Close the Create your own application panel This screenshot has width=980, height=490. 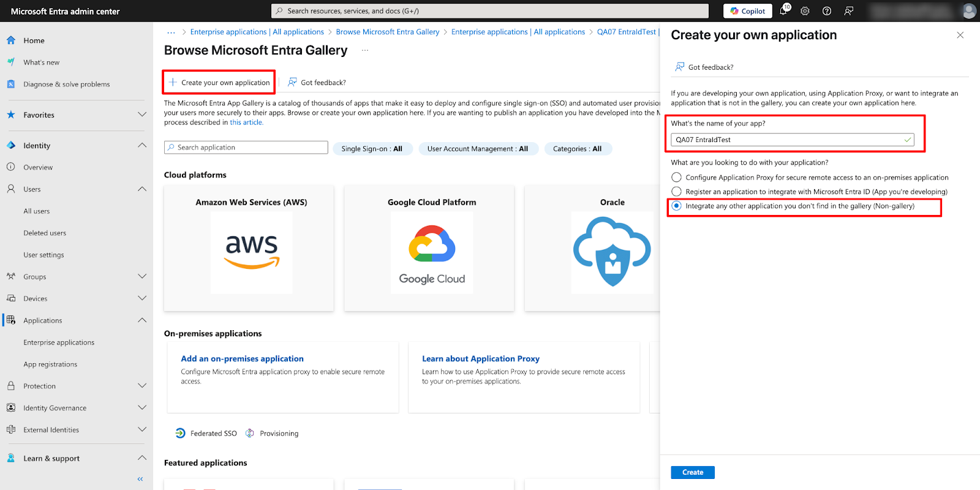[x=960, y=35]
